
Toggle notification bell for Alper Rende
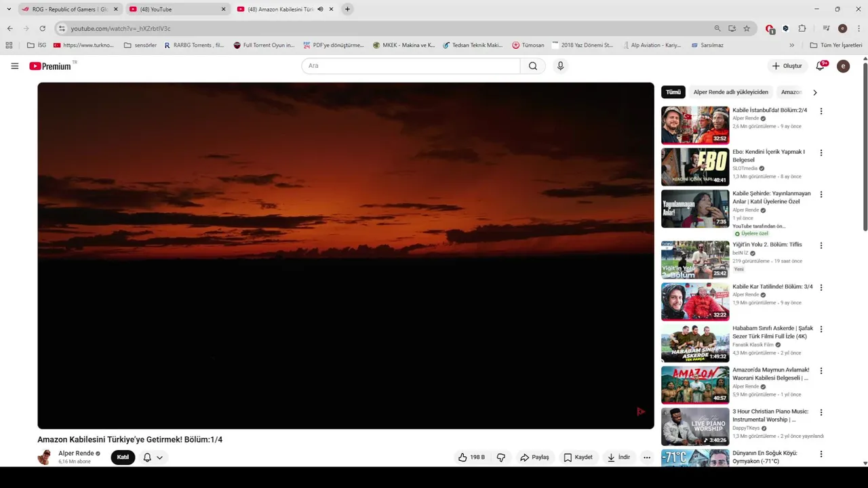(147, 457)
